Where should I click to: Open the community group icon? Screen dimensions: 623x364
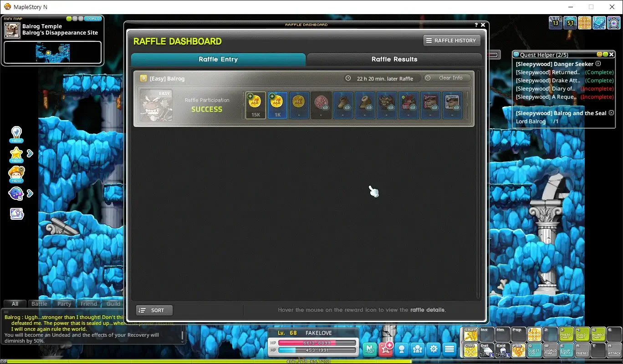click(418, 349)
